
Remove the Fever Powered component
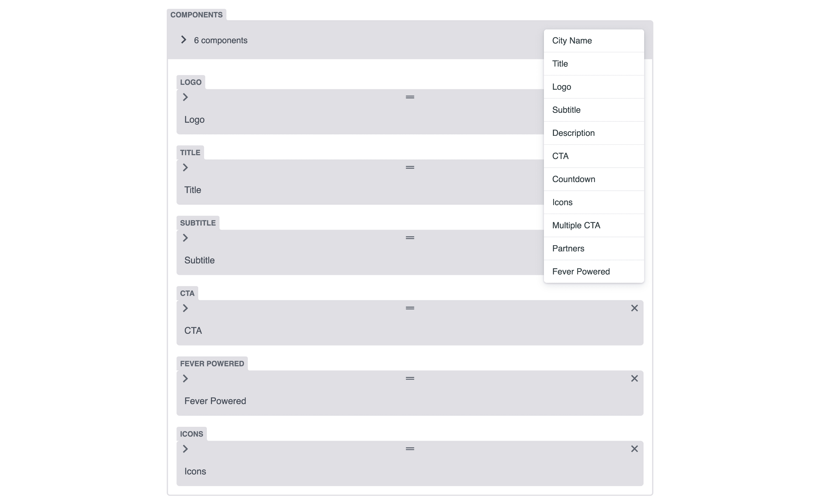click(x=634, y=378)
